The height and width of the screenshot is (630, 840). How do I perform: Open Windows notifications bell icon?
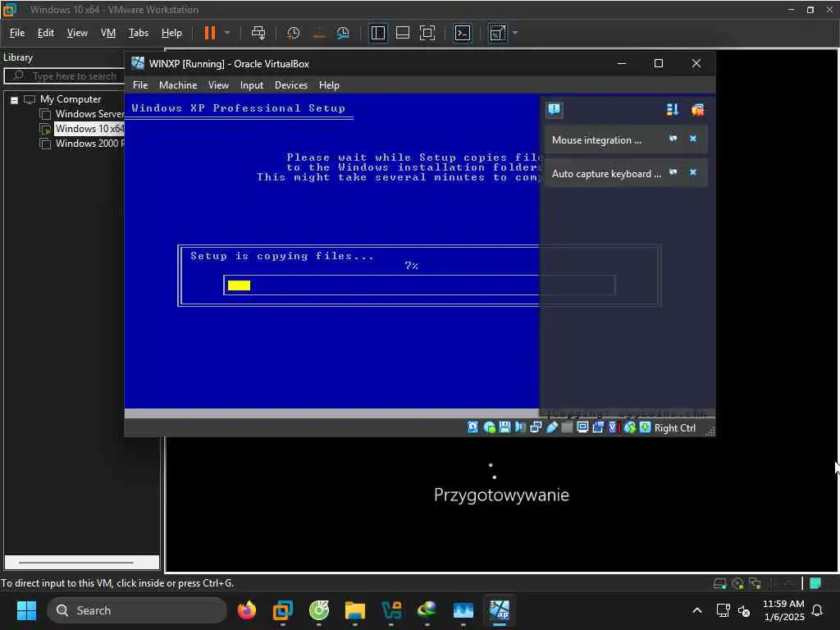pyautogui.click(x=817, y=610)
